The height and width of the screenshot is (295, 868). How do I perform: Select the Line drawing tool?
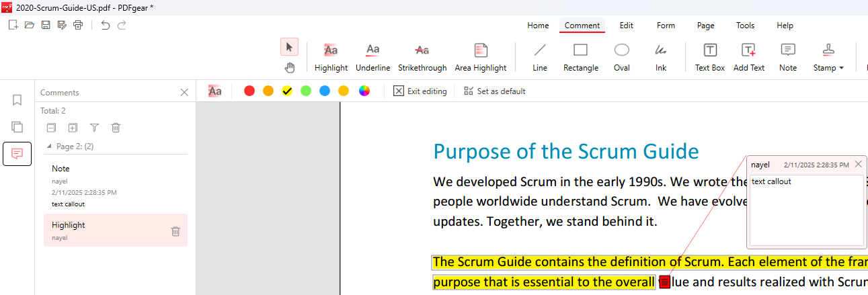[x=540, y=57]
